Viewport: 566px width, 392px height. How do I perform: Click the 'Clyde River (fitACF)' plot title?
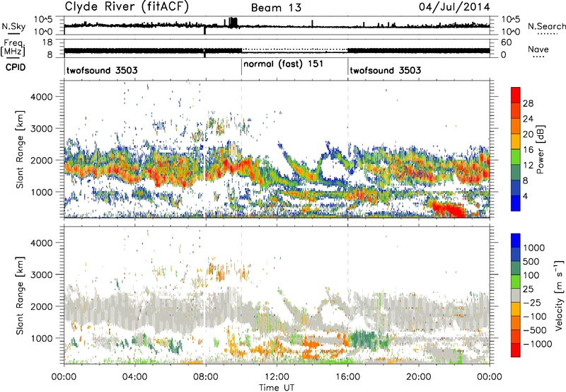(127, 6)
